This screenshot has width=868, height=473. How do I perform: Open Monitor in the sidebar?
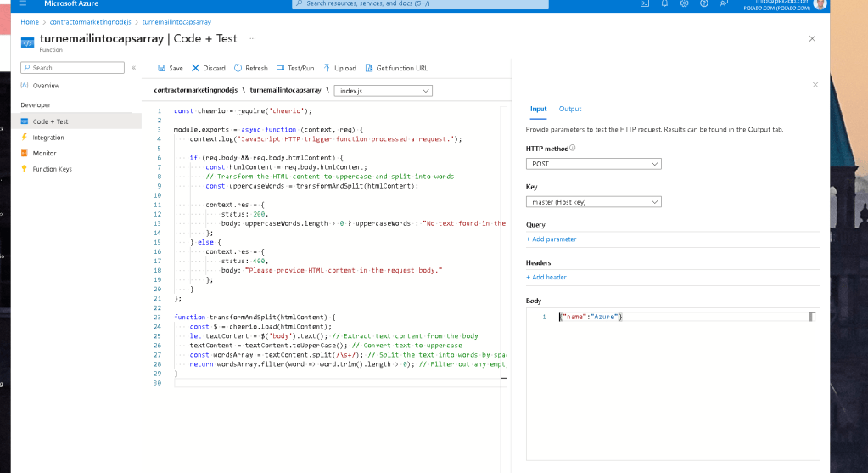coord(44,154)
